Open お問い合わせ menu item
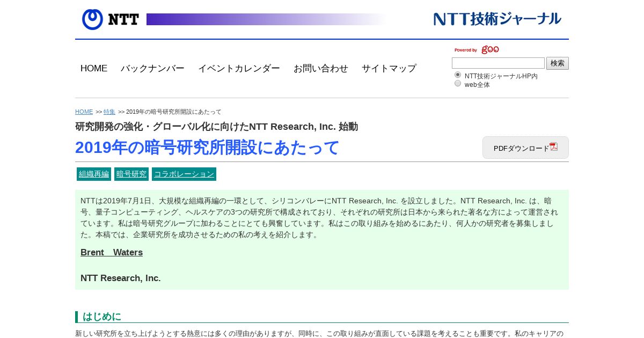The width and height of the screenshot is (644, 338). coord(321,69)
